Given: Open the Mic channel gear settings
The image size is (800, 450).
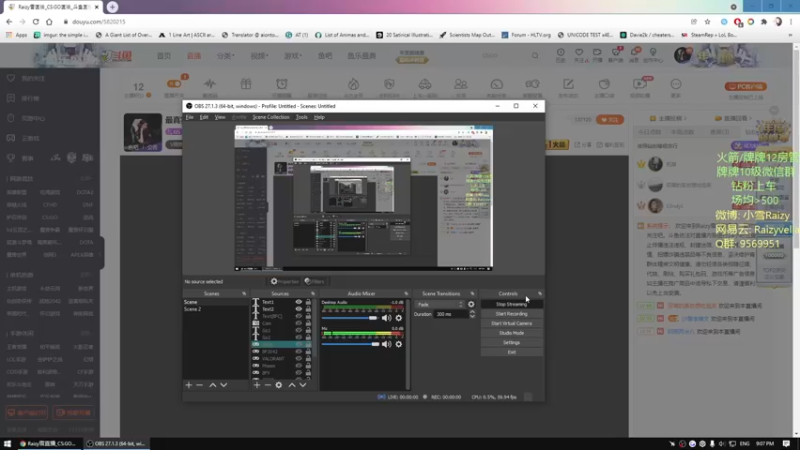Looking at the screenshot, I should [x=398, y=344].
